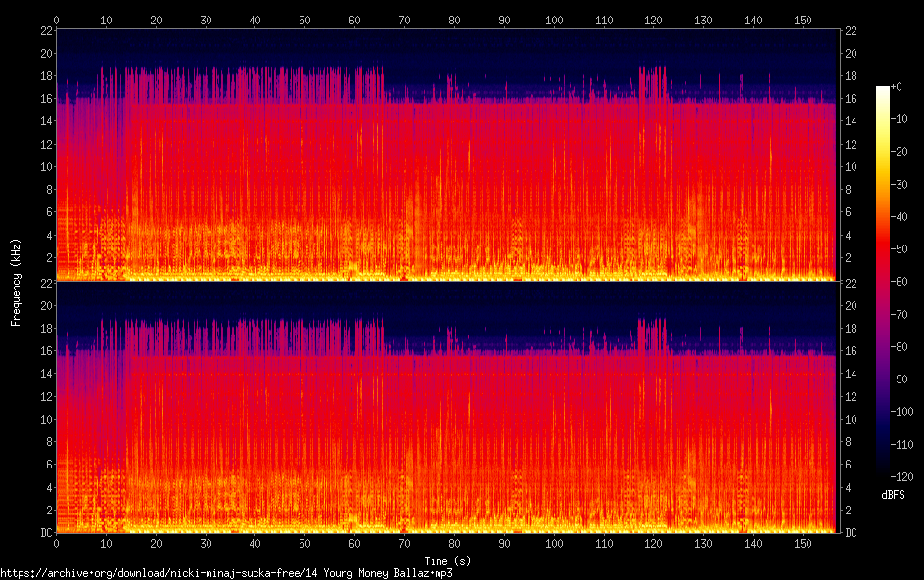This screenshot has width=924, height=580.
Task: Click the dBFS label below the color scale
Action: coord(893,495)
